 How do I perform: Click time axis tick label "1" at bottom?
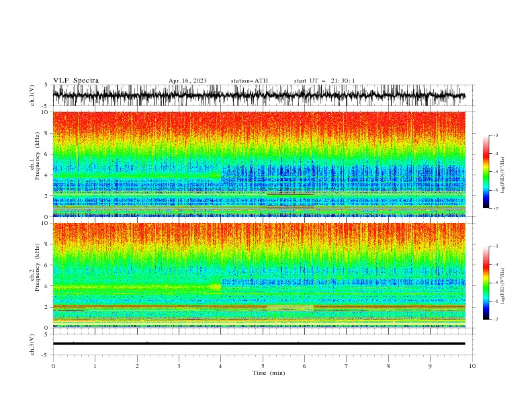[95, 366]
